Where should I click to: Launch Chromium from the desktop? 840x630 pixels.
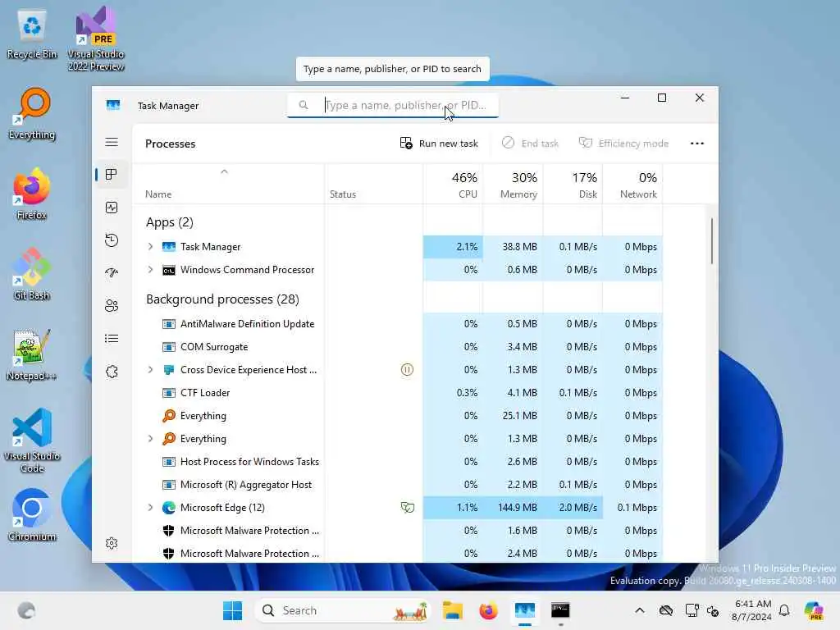[32, 515]
